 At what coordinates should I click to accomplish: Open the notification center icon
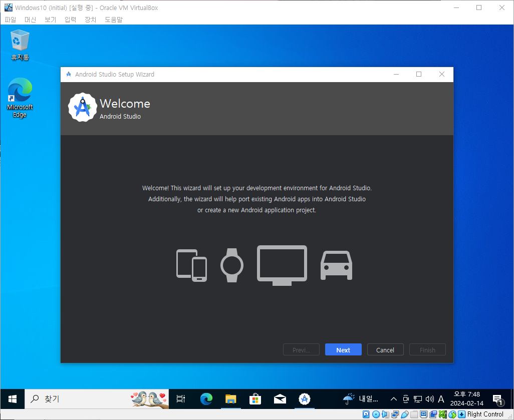[498, 399]
